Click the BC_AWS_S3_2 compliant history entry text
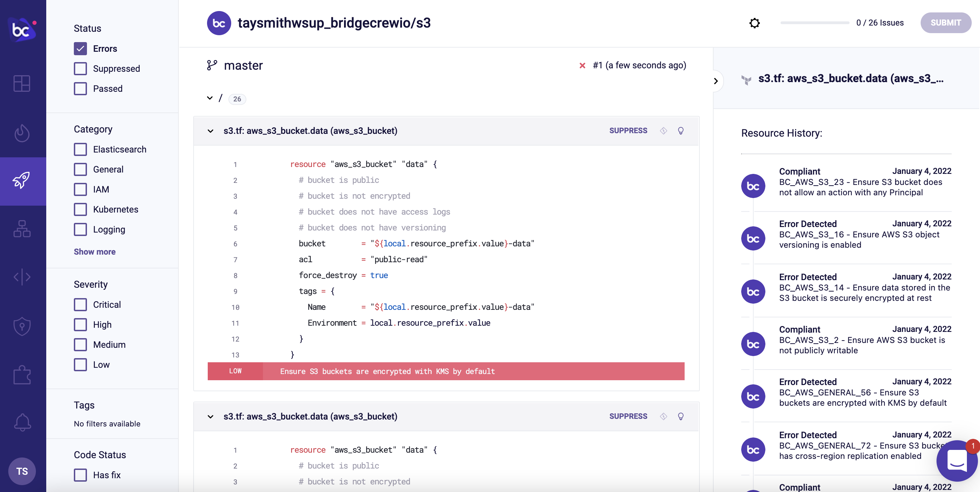 coord(862,345)
